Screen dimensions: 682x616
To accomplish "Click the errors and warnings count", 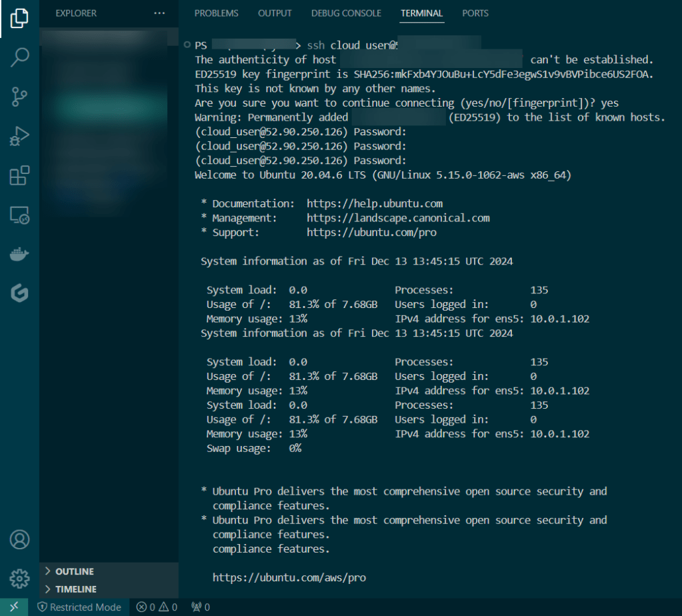I will click(x=157, y=607).
